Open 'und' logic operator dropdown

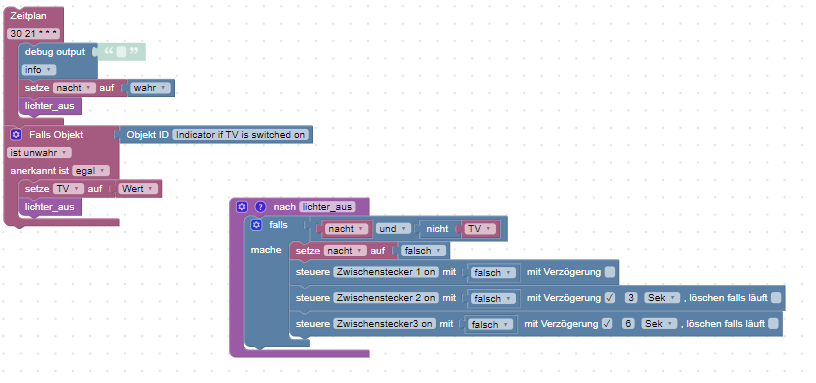point(393,229)
